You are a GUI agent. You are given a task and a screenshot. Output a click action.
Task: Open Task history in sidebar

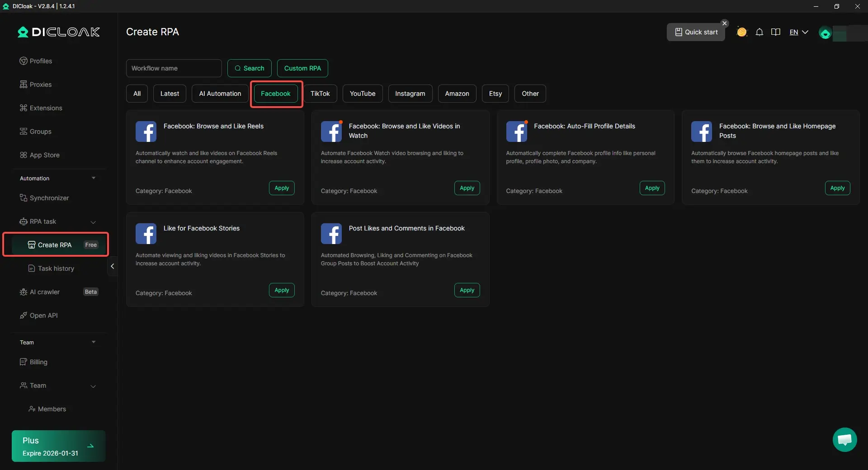[x=56, y=268]
